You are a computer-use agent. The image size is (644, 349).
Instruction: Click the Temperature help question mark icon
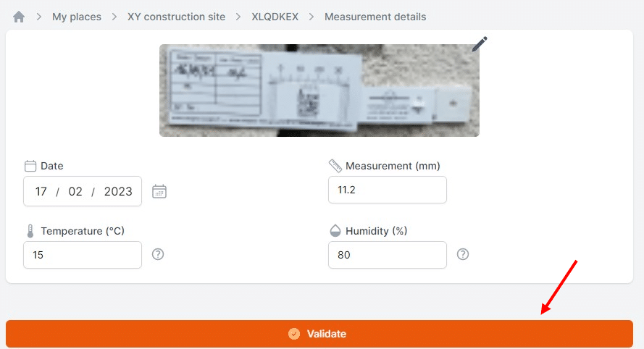(158, 254)
